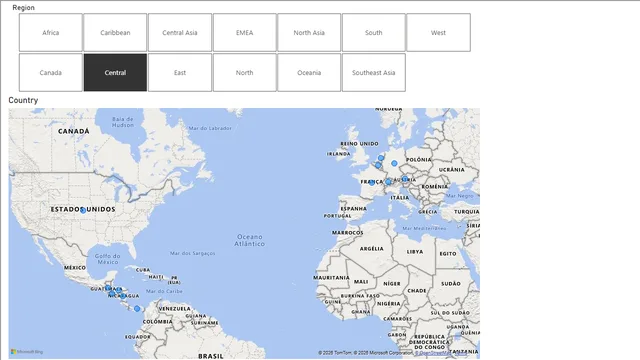Click the data bubble over the França label
The image size is (640, 360).
coord(372,183)
